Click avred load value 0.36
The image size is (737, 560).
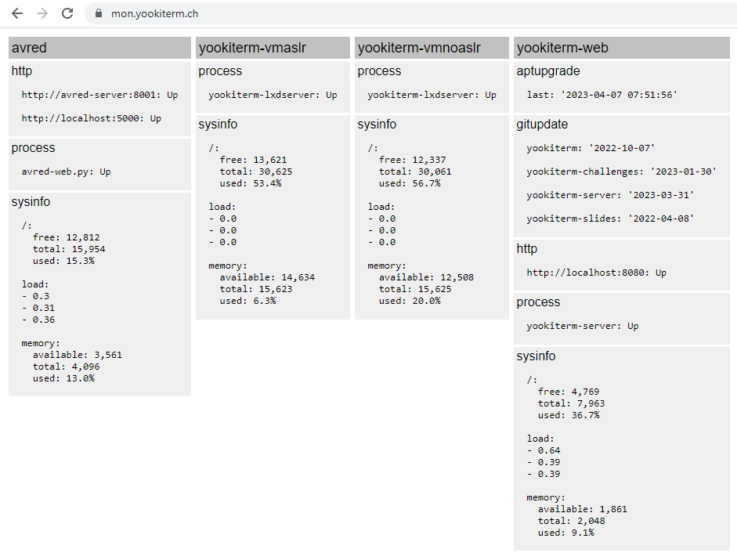click(38, 320)
